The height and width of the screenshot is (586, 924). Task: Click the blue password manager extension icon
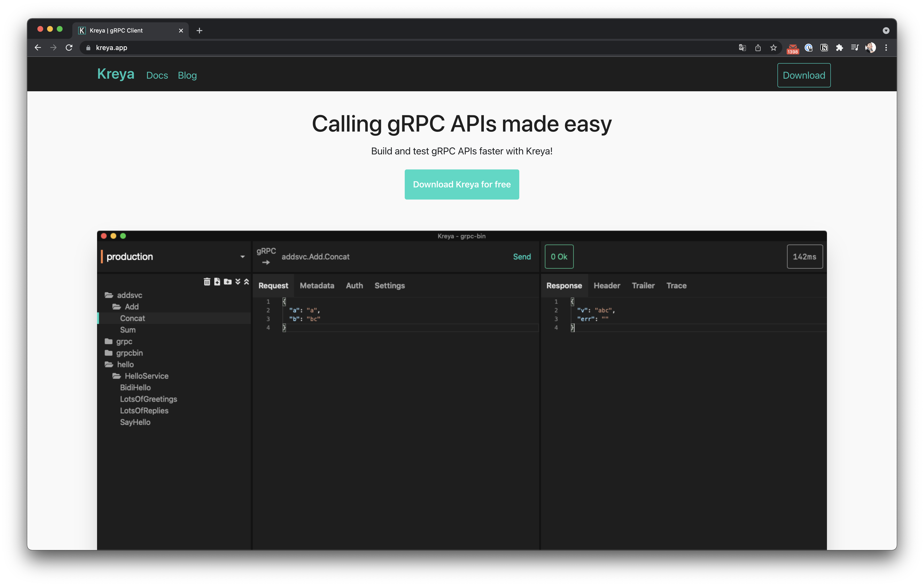(808, 48)
